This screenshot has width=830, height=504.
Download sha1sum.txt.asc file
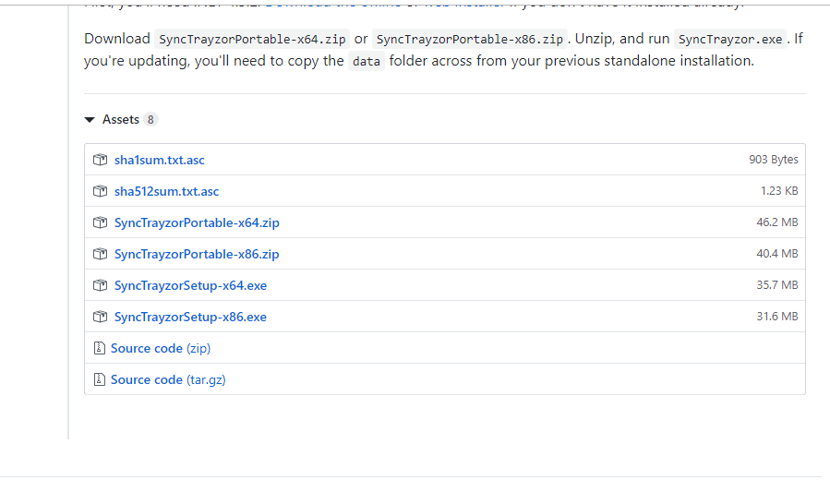pos(160,160)
